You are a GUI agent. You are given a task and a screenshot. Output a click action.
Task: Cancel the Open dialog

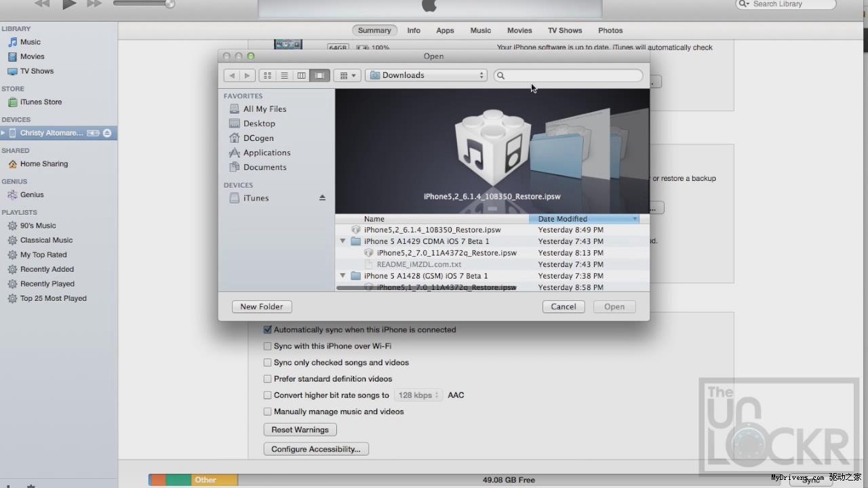pyautogui.click(x=564, y=306)
